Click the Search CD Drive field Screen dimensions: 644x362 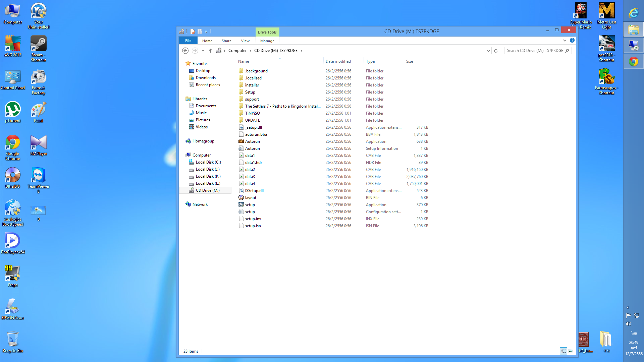coord(535,51)
